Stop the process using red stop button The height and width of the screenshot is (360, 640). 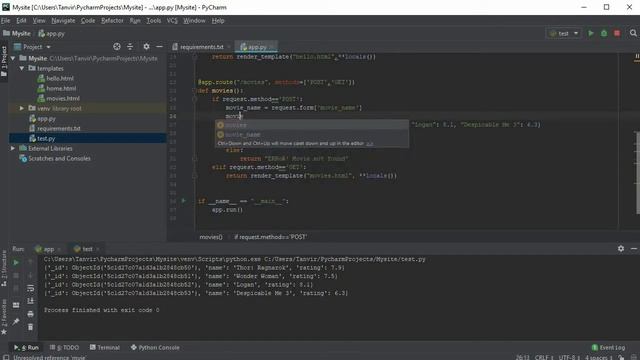click(x=617, y=33)
